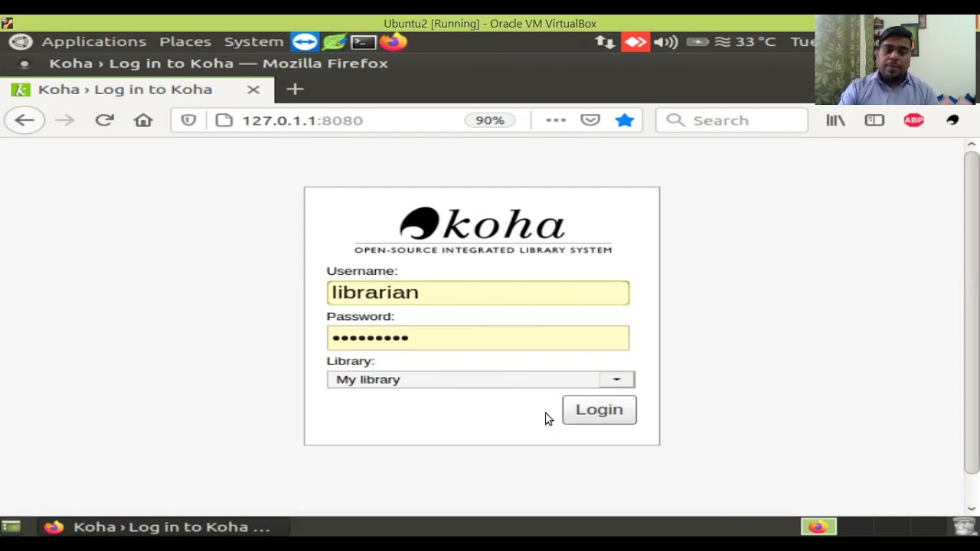
Task: Open a new tab with the plus button
Action: 295,90
